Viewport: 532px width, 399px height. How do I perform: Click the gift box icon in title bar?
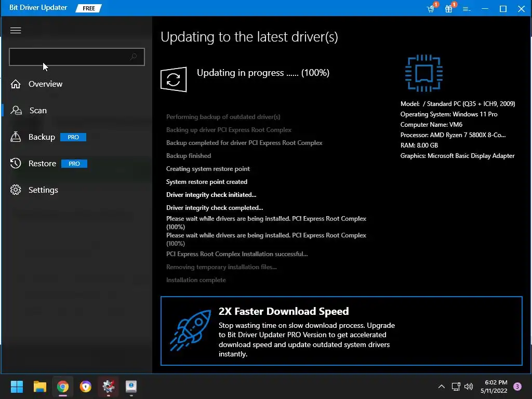tap(449, 8)
